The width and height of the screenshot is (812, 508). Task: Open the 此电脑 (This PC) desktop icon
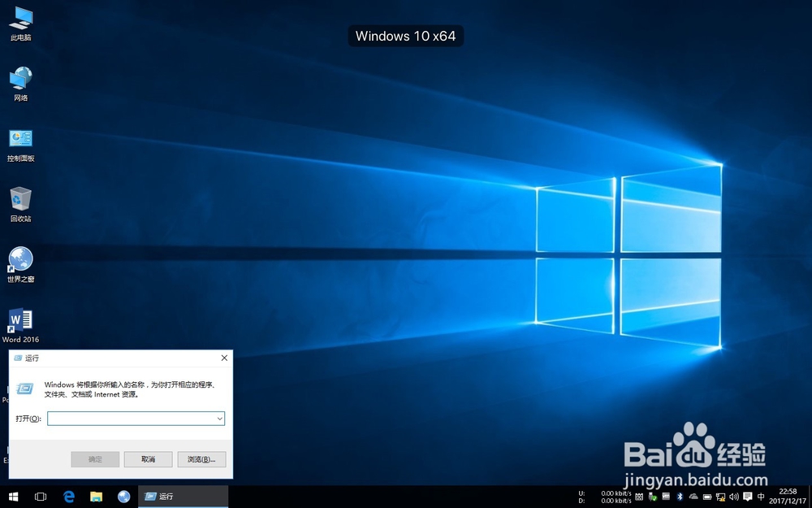coord(21,24)
